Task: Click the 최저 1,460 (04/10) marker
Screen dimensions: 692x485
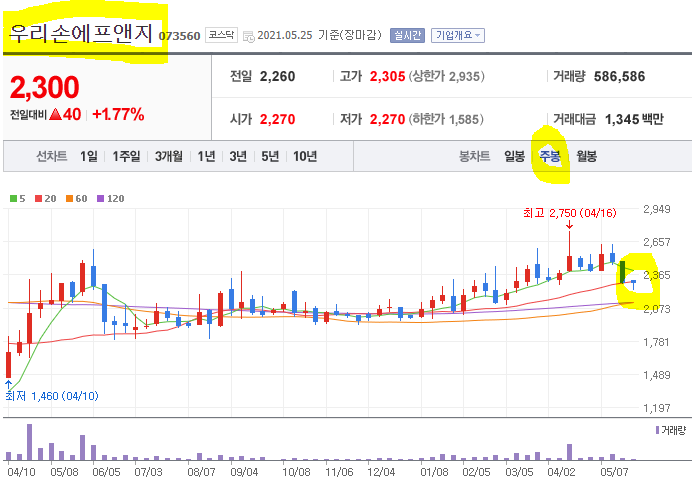Action: [x=52, y=396]
